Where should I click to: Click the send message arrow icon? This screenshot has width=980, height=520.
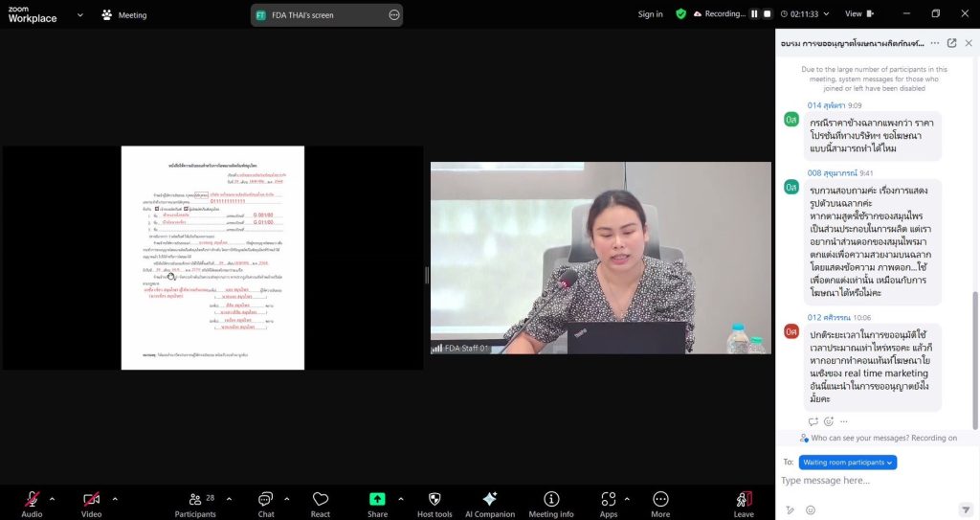coord(966,509)
